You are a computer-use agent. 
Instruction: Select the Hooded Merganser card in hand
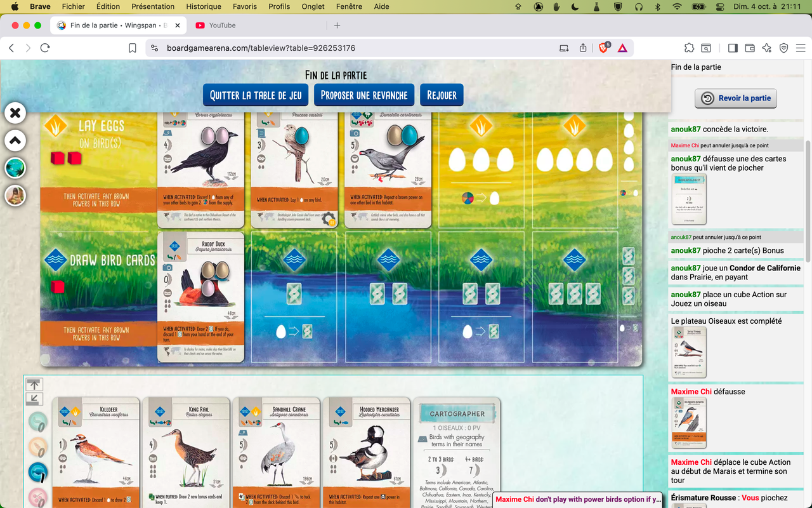coord(367,452)
